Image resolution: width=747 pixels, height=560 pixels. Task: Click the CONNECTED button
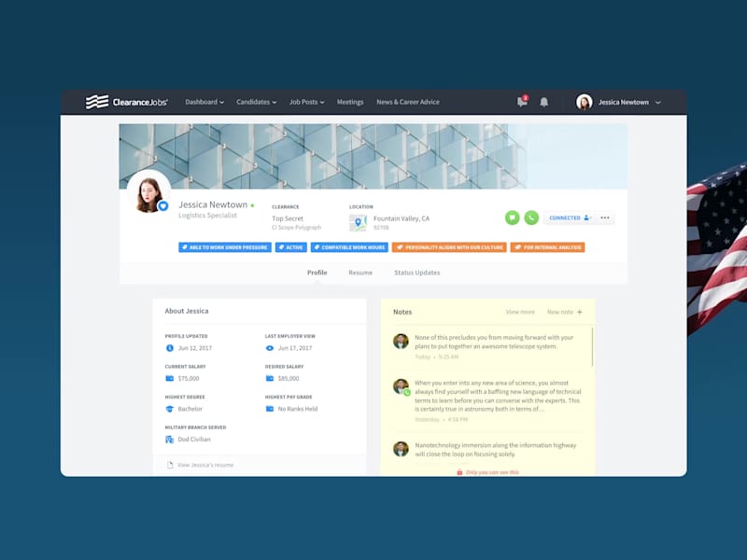pyautogui.click(x=567, y=217)
